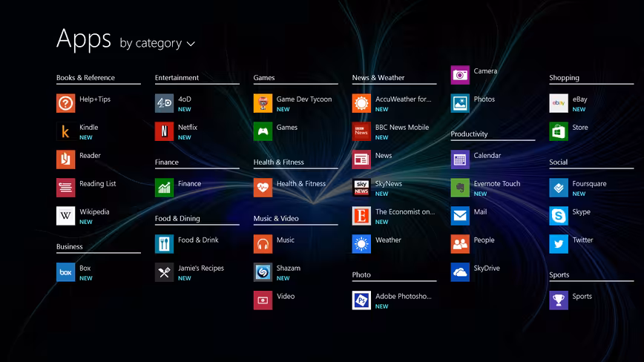This screenshot has height=362, width=644.
Task: Open the Shazam app icon
Action: pos(263,272)
